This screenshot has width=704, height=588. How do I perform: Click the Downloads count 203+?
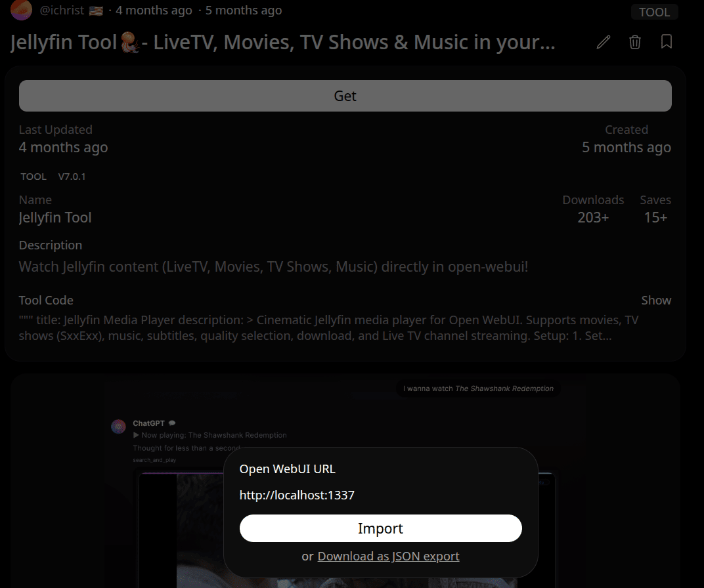point(593,217)
